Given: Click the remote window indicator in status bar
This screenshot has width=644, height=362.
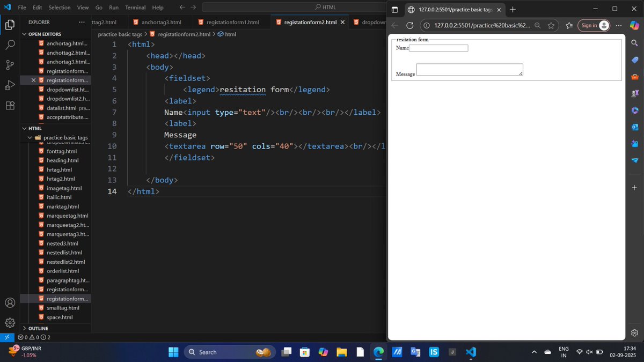Looking at the screenshot, I should pos(7,337).
